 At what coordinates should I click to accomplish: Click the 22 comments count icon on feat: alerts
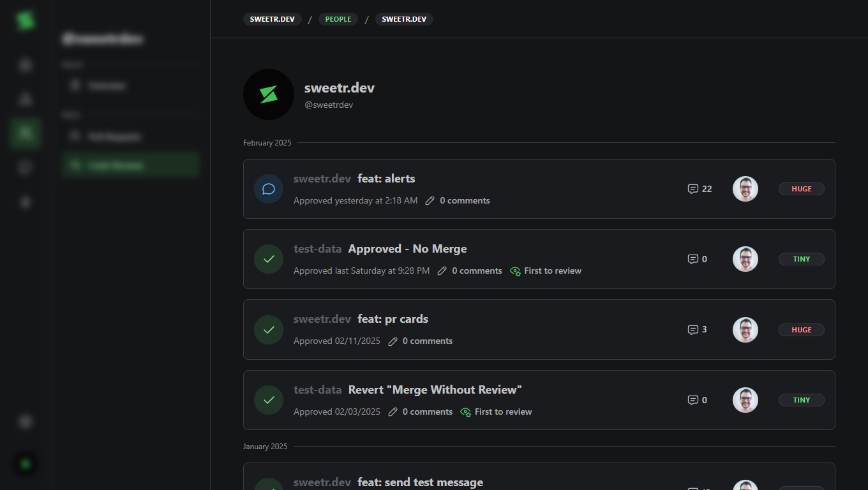tap(693, 189)
